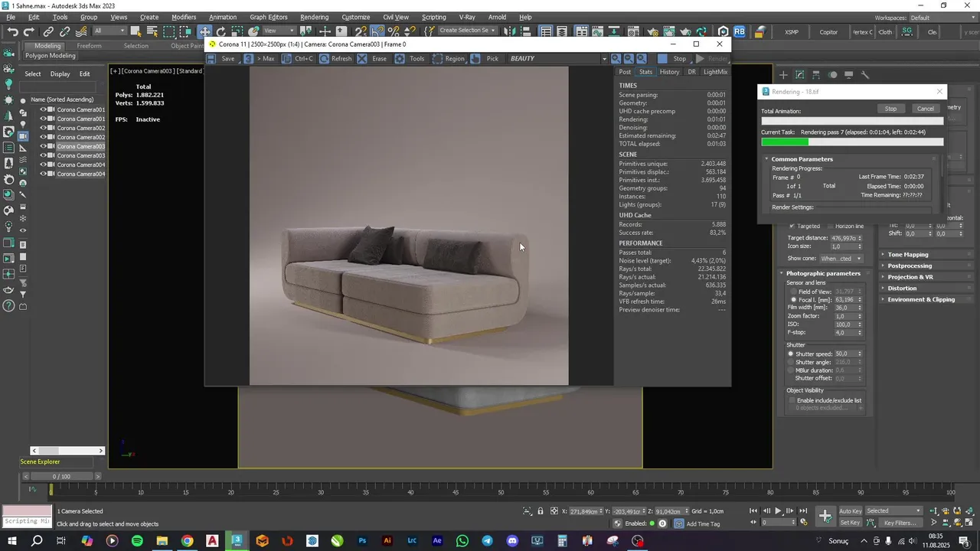Open the Create tab plus icon in command panel
980x551 pixels.
[783, 75]
